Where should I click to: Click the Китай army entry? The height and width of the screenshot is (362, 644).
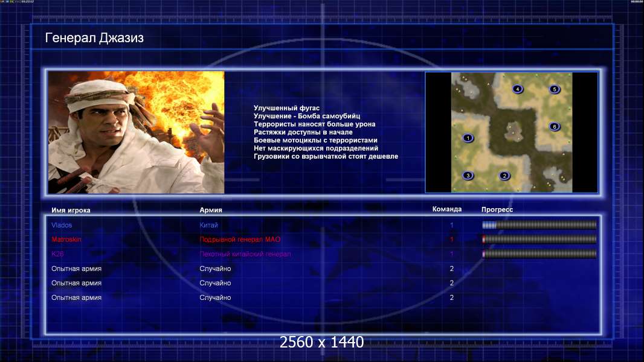[x=208, y=225]
